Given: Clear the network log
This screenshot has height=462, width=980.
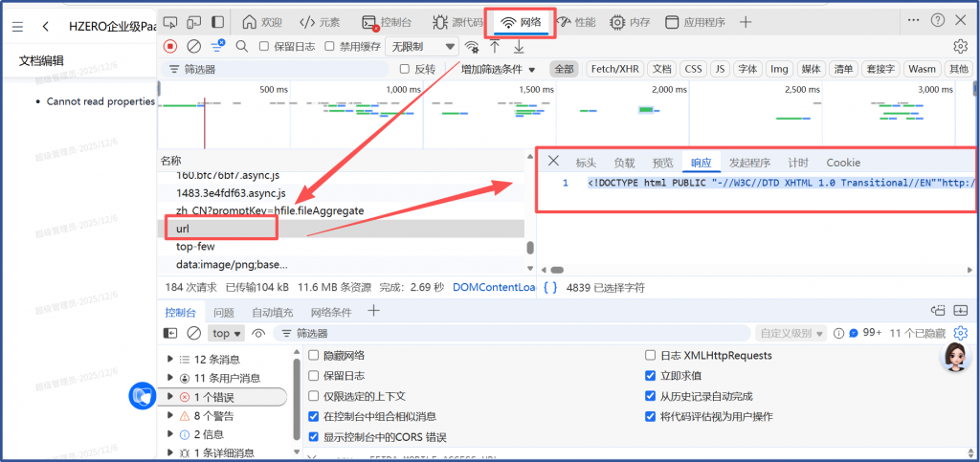Looking at the screenshot, I should coord(193,46).
